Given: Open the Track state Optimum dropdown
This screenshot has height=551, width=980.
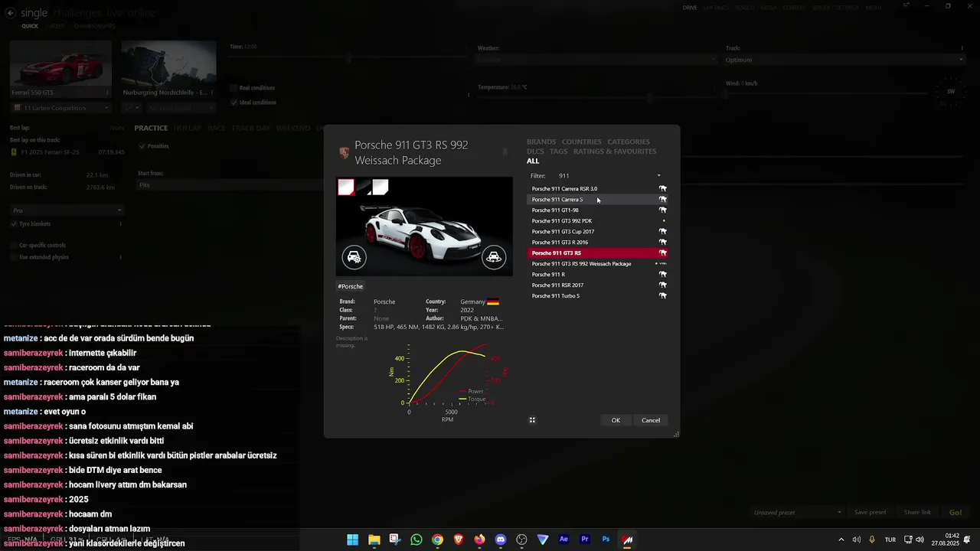Looking at the screenshot, I should click(x=844, y=60).
